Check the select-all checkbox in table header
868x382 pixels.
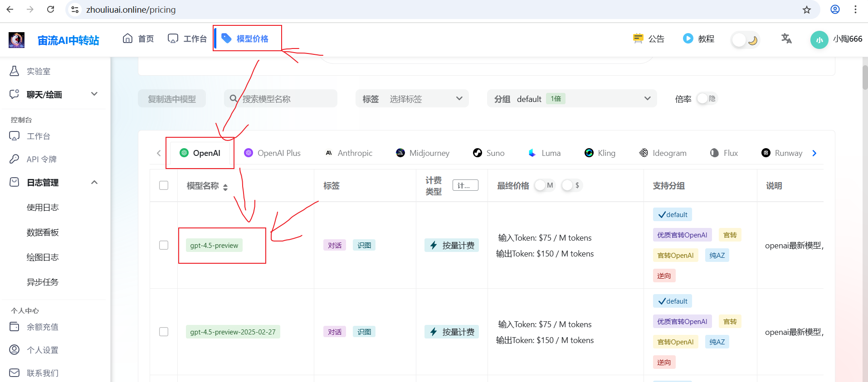(164, 185)
